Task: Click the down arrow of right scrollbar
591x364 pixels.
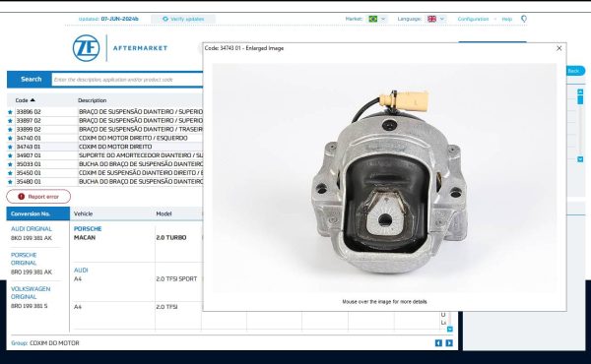Action: point(580,159)
